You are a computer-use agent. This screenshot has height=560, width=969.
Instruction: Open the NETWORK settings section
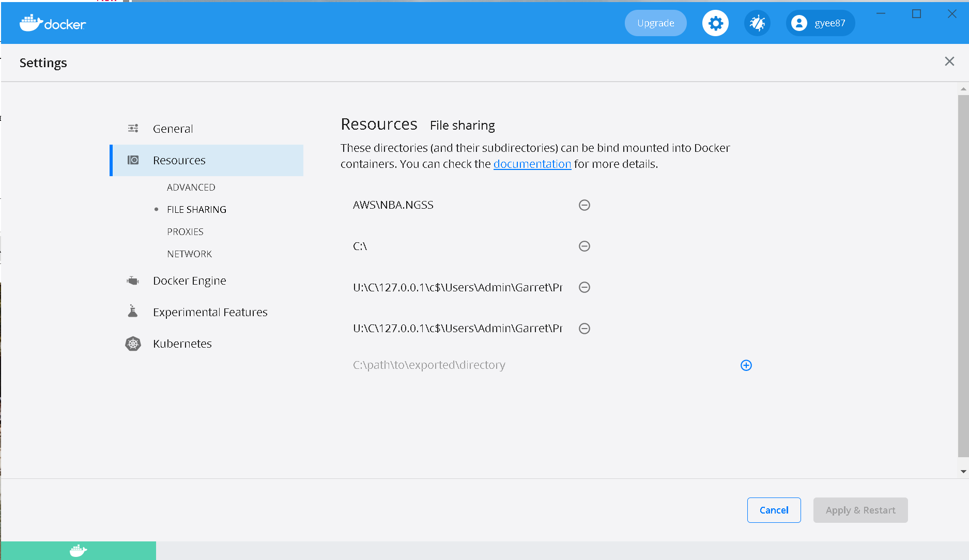pos(189,254)
